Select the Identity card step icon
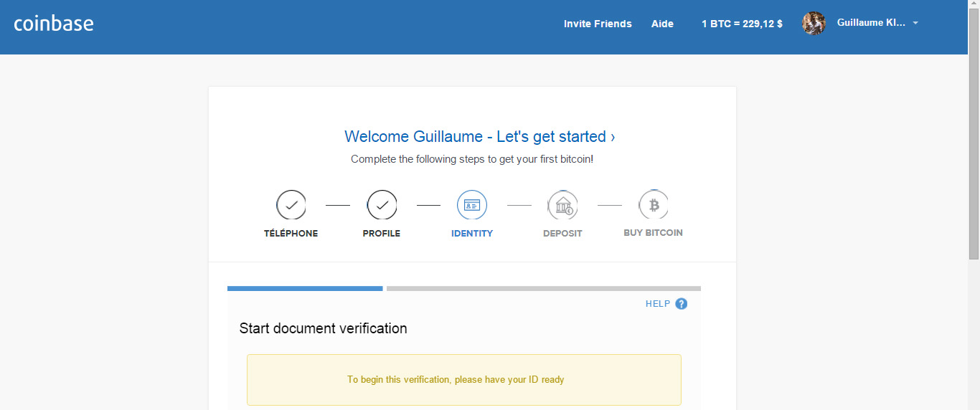 click(x=472, y=205)
